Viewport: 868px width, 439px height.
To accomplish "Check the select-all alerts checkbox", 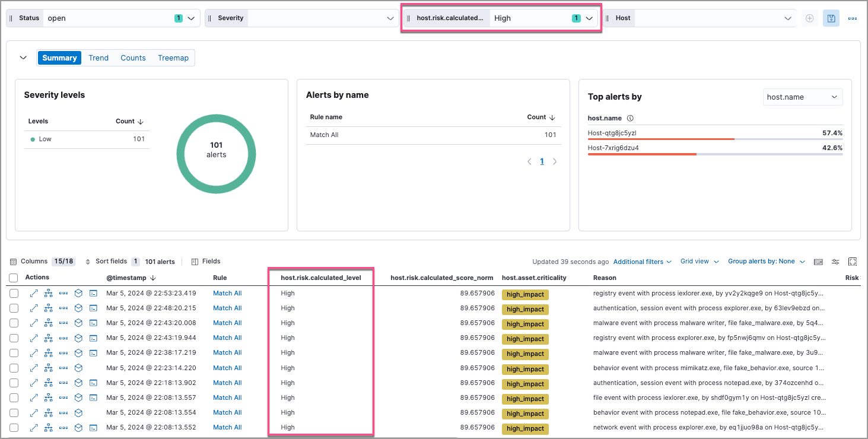I will pos(14,277).
